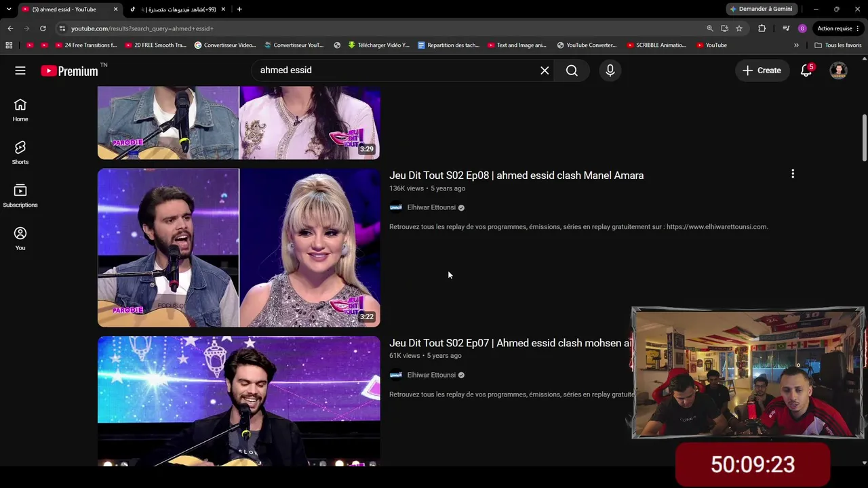View site information icon in address bar
868x488 pixels.
point(62,28)
